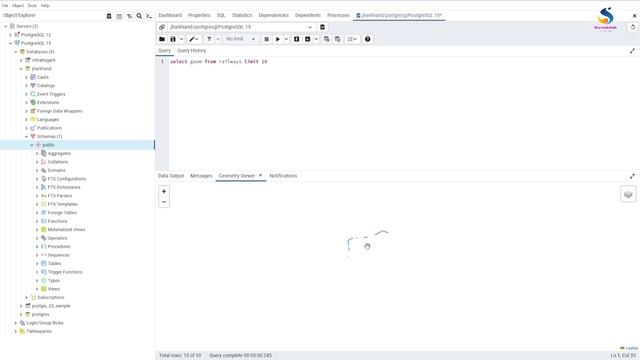Expand the chhatisgarh database node
The height and width of the screenshot is (360, 640).
[21, 60]
